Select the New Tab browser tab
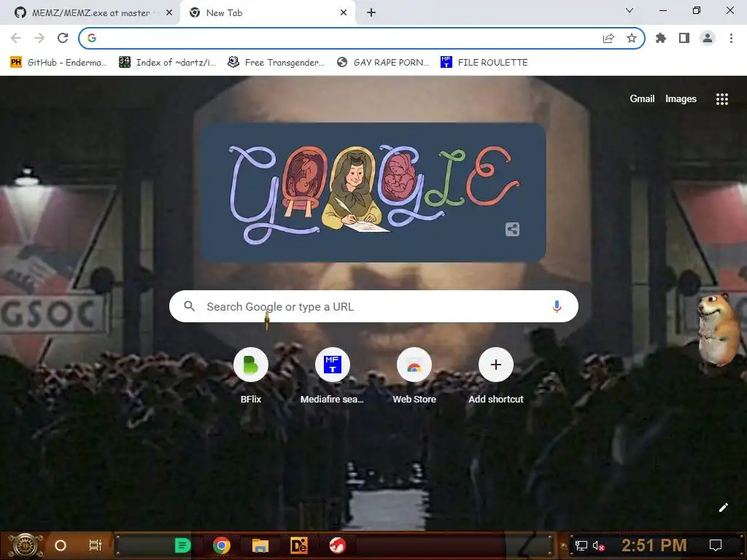This screenshot has width=747, height=560. click(x=267, y=13)
